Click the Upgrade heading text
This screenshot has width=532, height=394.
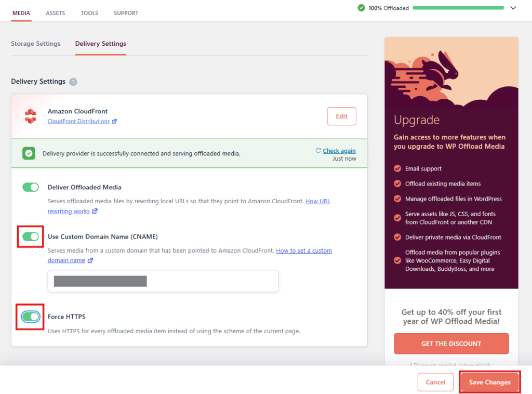417,120
